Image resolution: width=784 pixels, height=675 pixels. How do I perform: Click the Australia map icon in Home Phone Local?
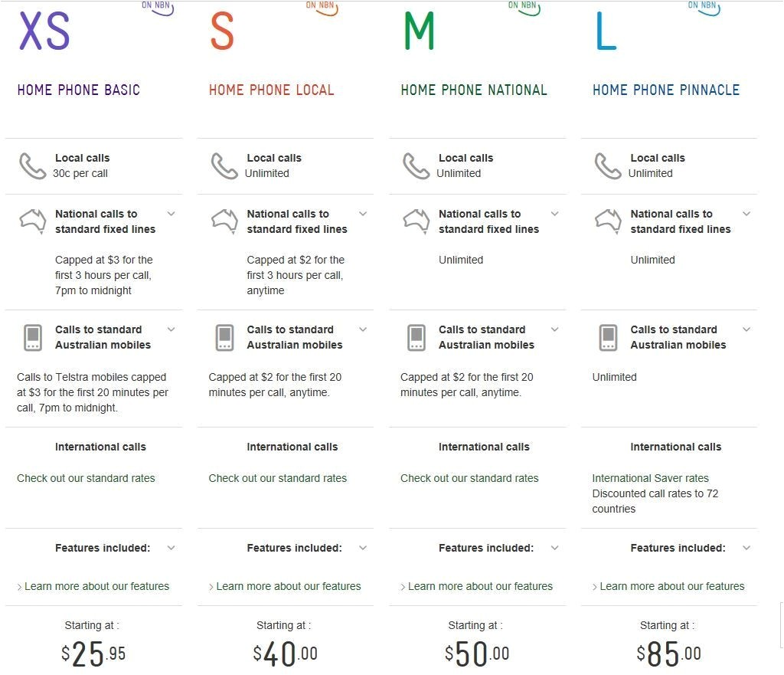224,221
